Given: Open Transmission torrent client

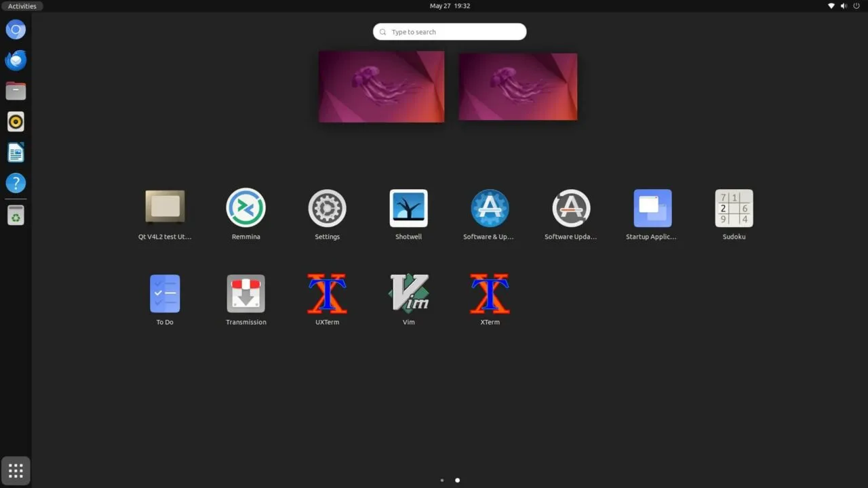Looking at the screenshot, I should tap(245, 293).
